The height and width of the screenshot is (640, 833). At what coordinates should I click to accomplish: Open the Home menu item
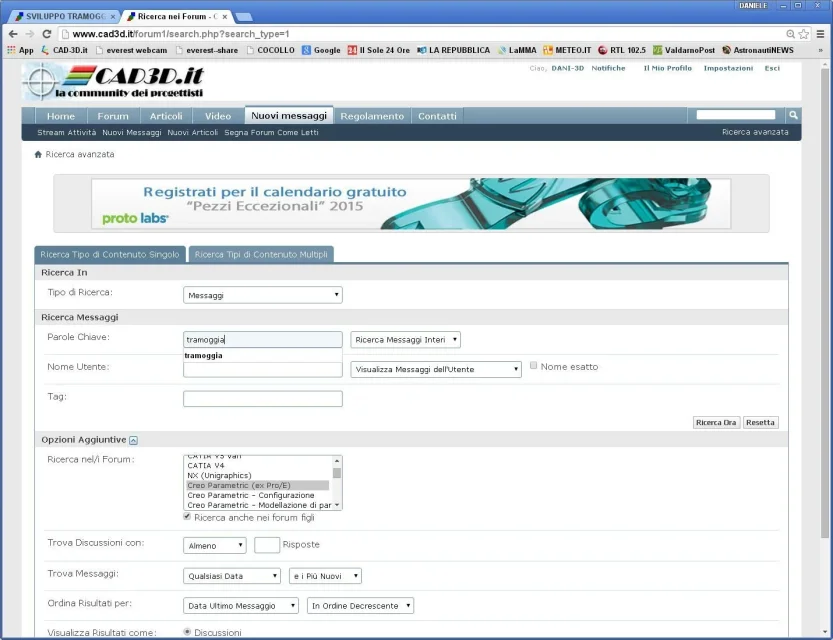(x=61, y=116)
